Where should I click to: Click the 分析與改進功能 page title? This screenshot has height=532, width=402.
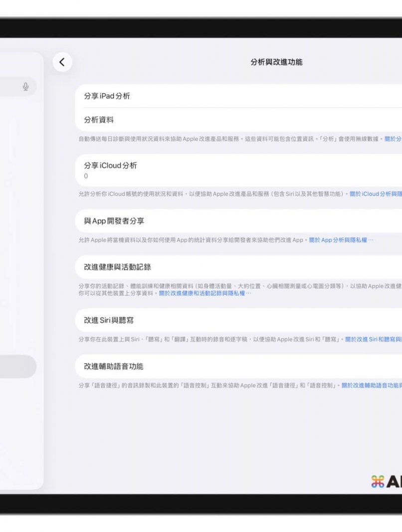(x=276, y=62)
